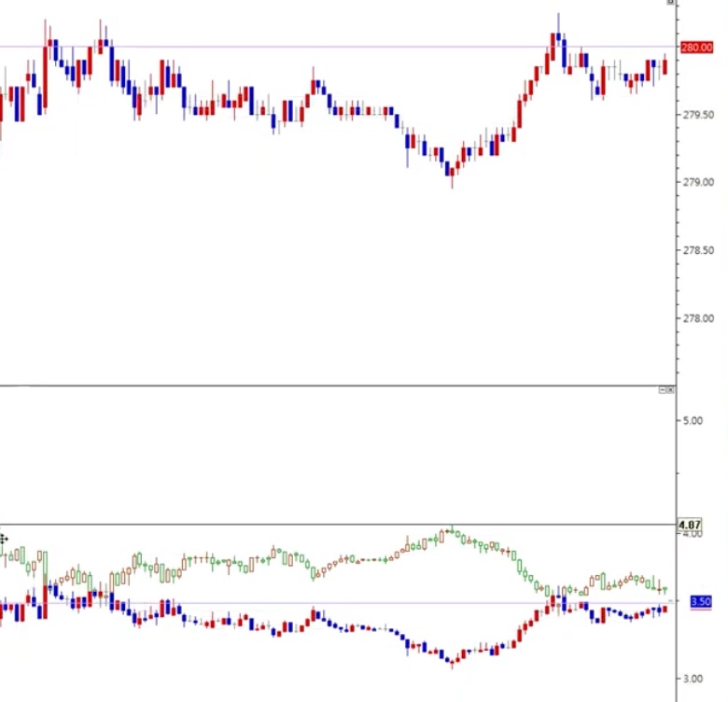Image resolution: width=728 pixels, height=702 pixels.
Task: Minimize the middle indicator pane
Action: (x=663, y=389)
